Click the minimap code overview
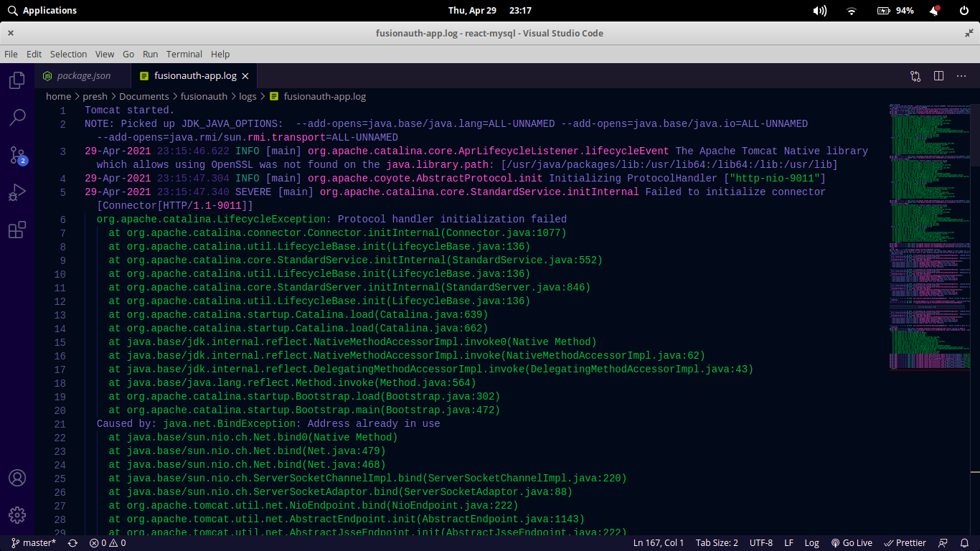Viewport: 980px width, 551px height. point(929,237)
